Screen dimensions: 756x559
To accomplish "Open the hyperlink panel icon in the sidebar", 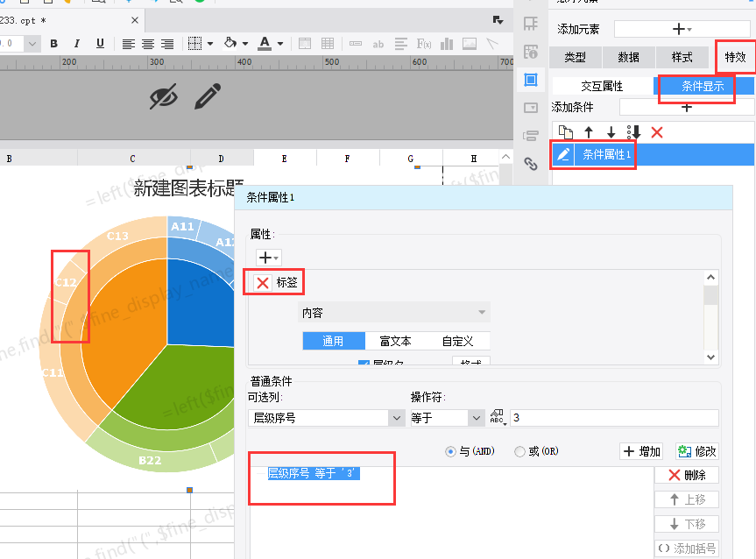I will point(531,164).
